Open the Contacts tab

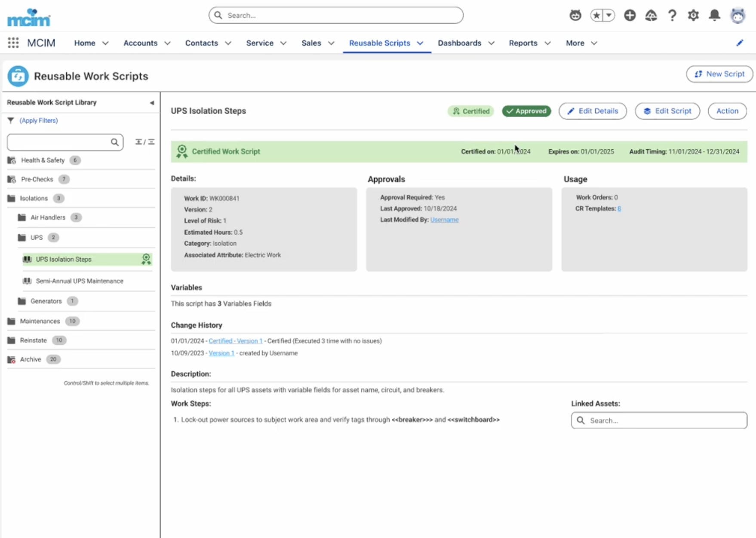(x=202, y=43)
